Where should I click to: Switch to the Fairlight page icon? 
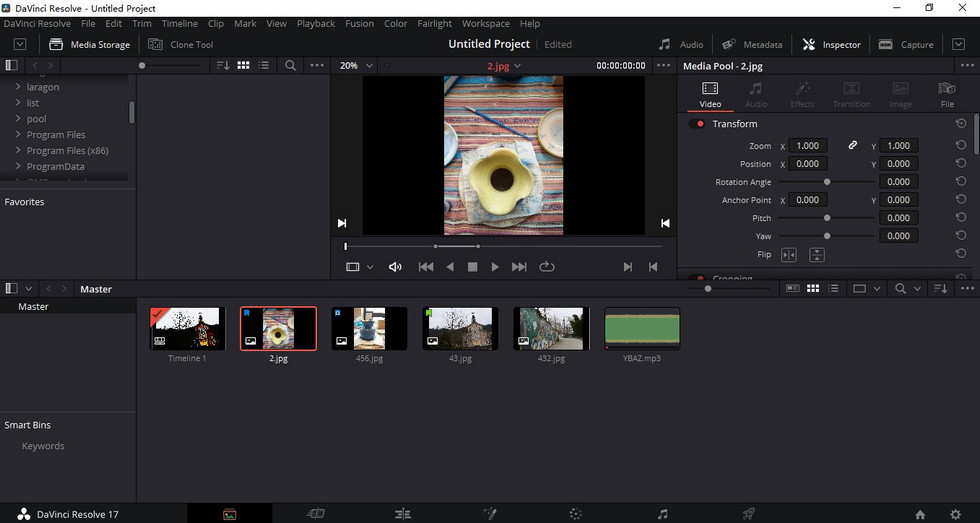662,514
